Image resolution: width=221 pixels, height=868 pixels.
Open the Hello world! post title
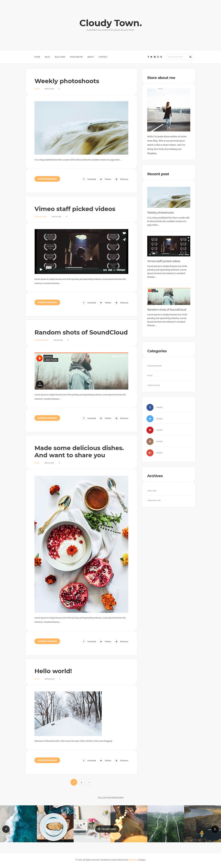[53, 671]
